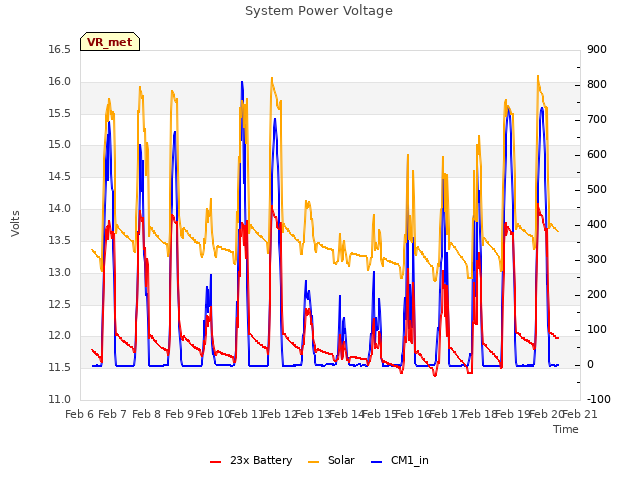Viewport: 640px width, 480px height.
Task: Click the Volts y-axis label
Action: pos(15,224)
